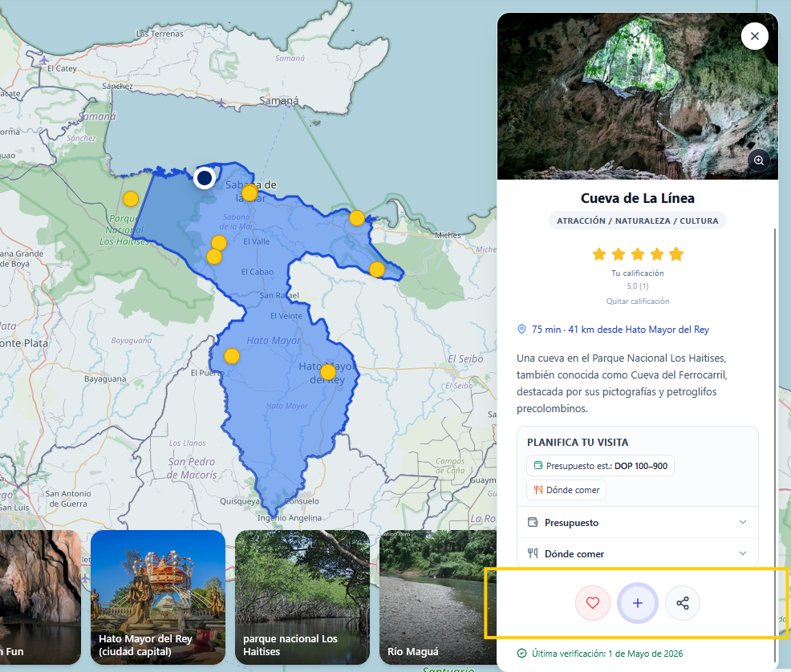Expand the Presupuesto section
The height and width of the screenshot is (672, 791).
pyautogui.click(x=638, y=522)
